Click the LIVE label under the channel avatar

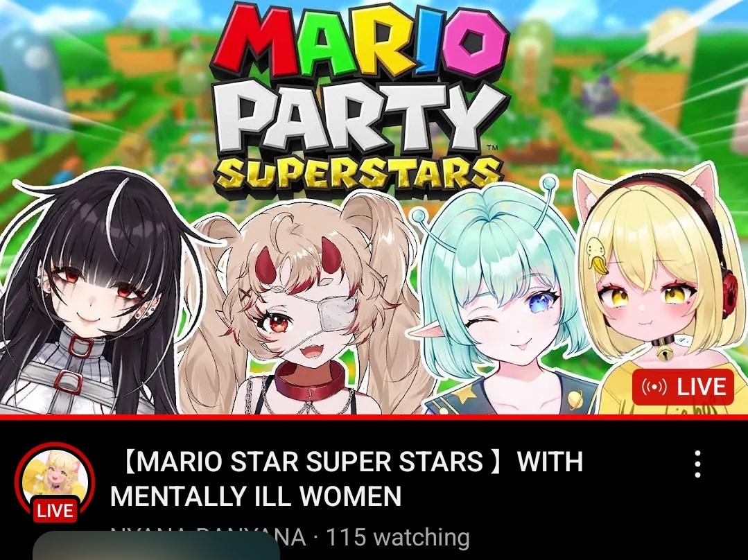(55, 510)
